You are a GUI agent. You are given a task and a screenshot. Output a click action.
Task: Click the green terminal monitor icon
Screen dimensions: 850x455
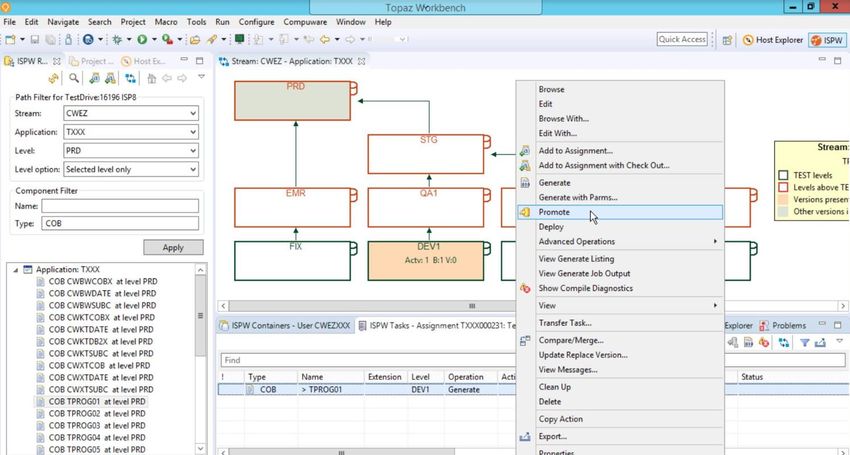tap(239, 39)
